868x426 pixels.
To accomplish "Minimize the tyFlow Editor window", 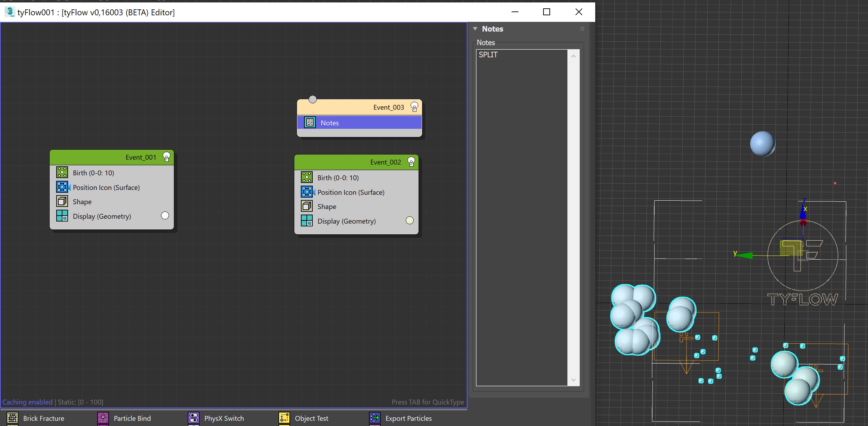I will [515, 12].
